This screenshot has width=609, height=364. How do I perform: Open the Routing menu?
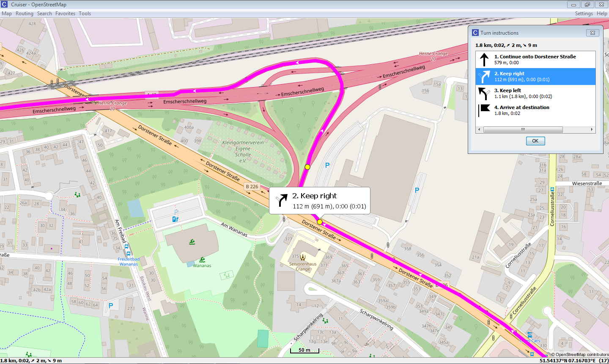[x=25, y=14]
